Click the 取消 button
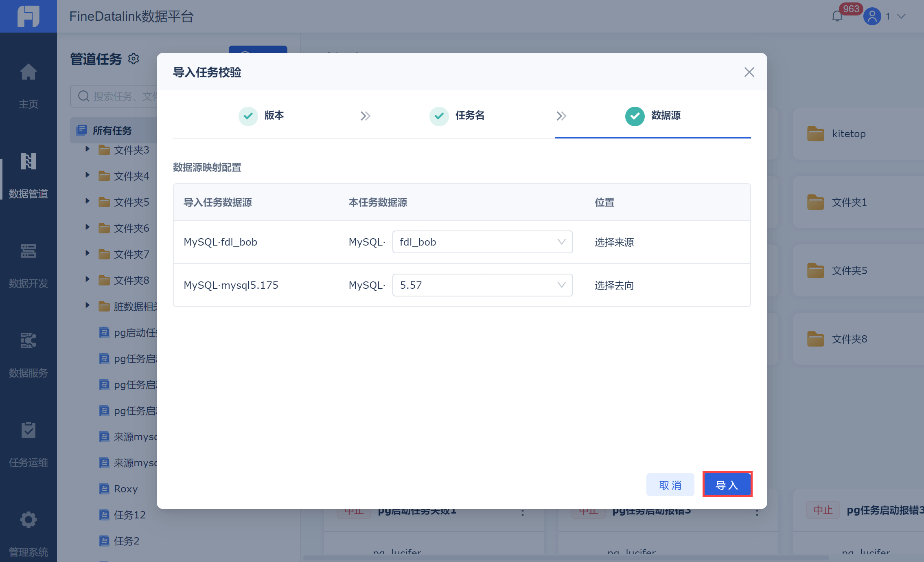 coord(670,485)
